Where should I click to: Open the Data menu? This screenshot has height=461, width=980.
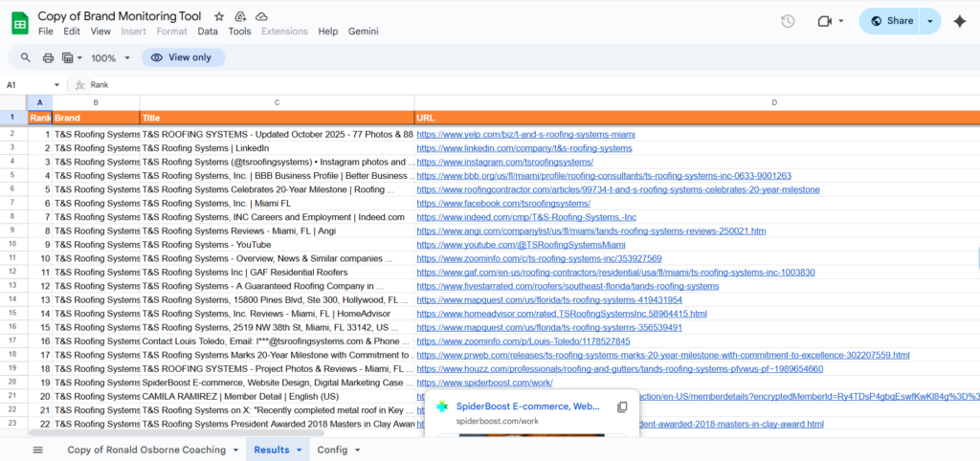pos(208,32)
